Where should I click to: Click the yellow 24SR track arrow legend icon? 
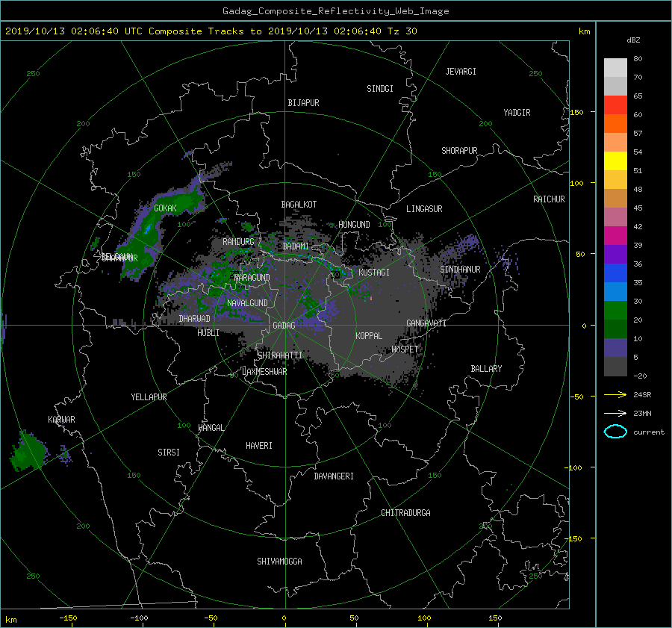point(615,394)
